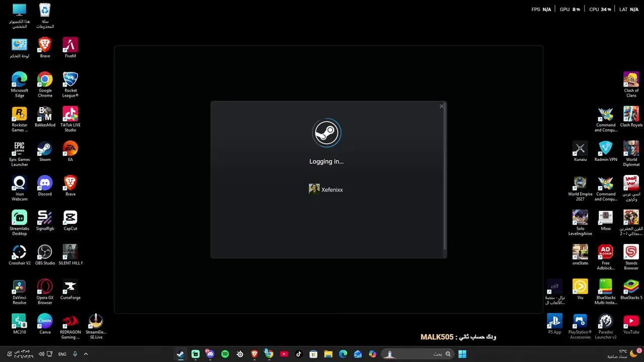The width and height of the screenshot is (644, 362).
Task: Click the Xefenixx account avatar
Action: pyautogui.click(x=314, y=189)
